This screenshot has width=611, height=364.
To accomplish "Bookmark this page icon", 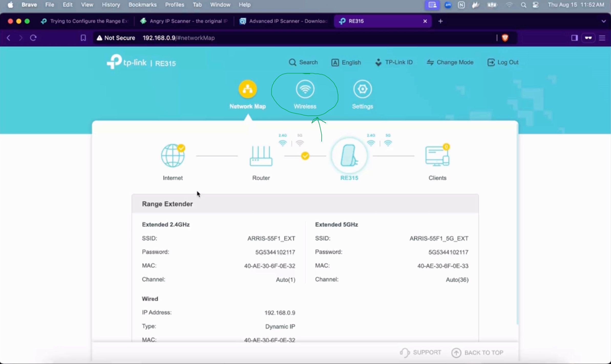I will coord(83,38).
